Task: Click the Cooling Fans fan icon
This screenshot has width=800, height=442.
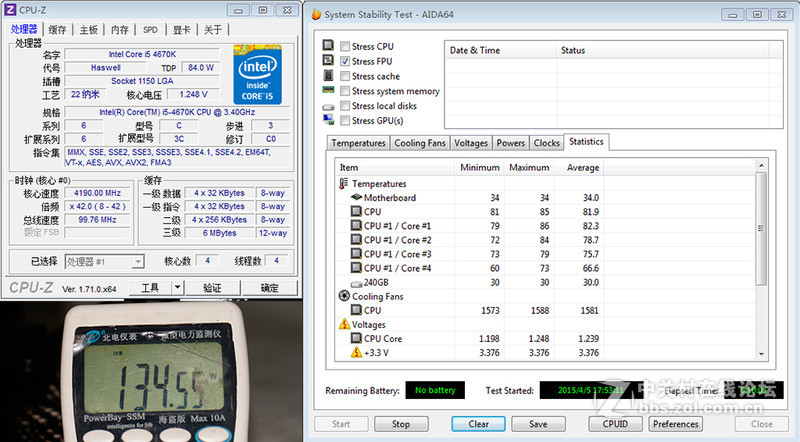Action: pos(344,296)
